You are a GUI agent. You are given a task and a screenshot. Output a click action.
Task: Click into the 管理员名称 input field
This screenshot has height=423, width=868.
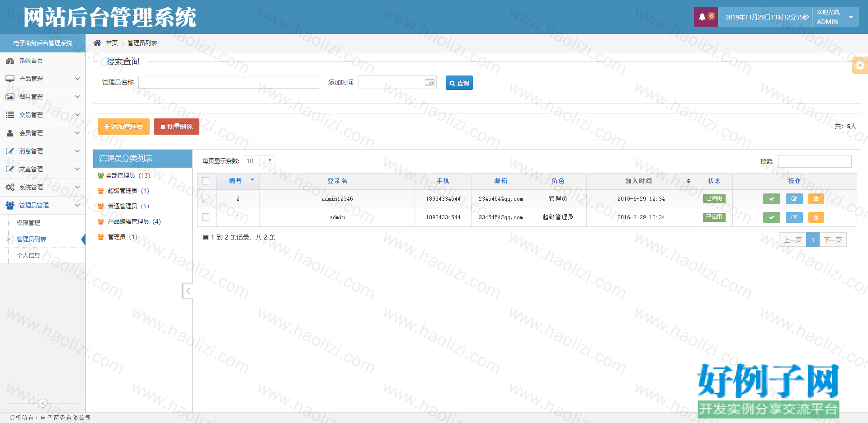click(x=229, y=82)
